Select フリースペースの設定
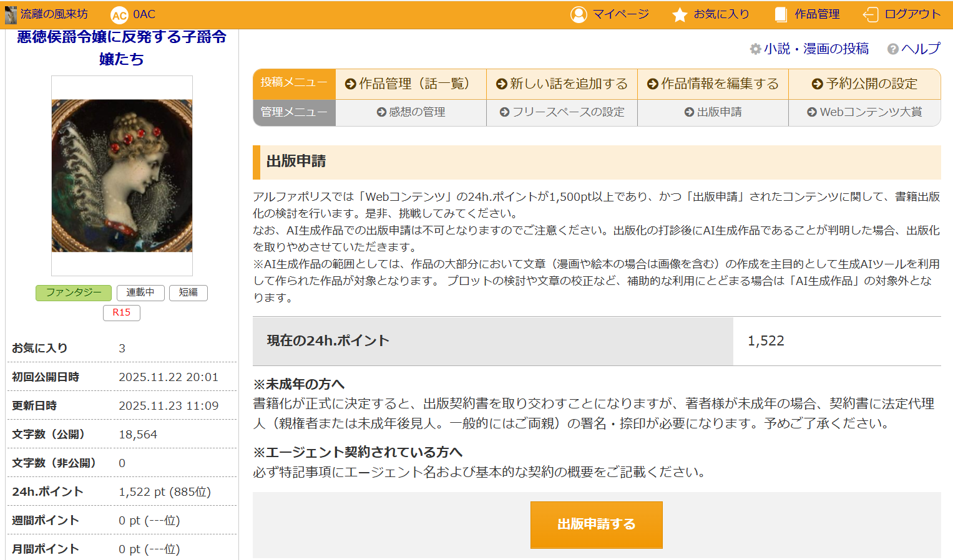 pyautogui.click(x=562, y=112)
